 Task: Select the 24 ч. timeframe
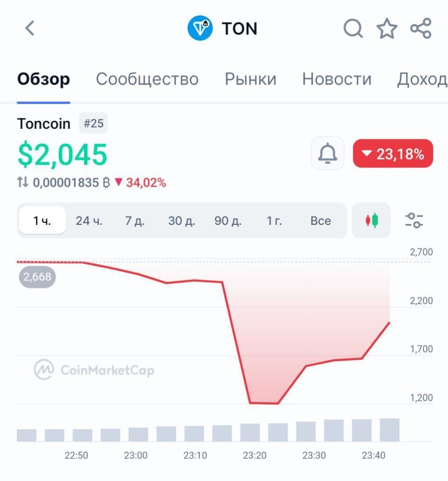89,221
